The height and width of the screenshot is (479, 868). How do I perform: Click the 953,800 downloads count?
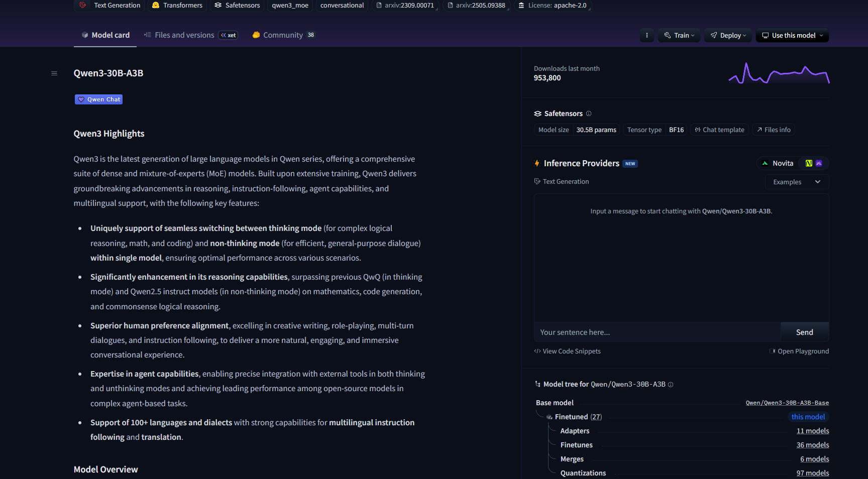coord(548,78)
